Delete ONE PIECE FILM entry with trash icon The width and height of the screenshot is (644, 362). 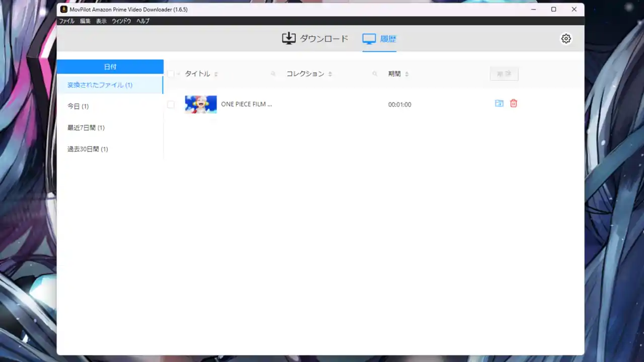click(514, 104)
